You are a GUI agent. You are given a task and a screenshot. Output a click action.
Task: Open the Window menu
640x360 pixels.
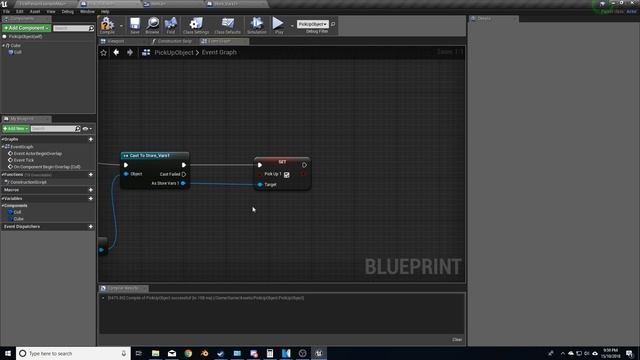pos(87,12)
